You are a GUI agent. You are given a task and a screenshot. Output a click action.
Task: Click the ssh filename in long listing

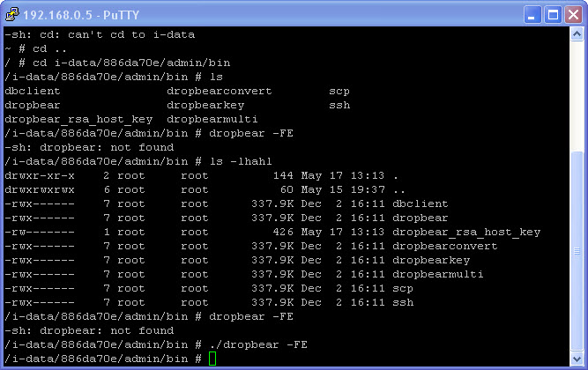[x=403, y=302]
